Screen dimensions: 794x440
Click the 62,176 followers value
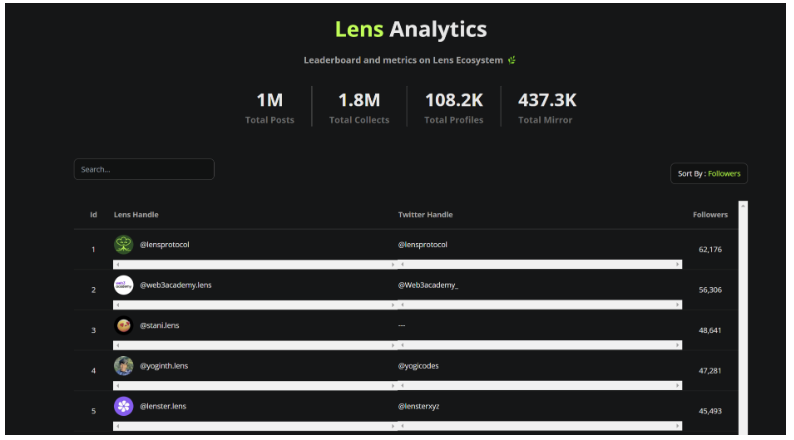pyautogui.click(x=710, y=249)
